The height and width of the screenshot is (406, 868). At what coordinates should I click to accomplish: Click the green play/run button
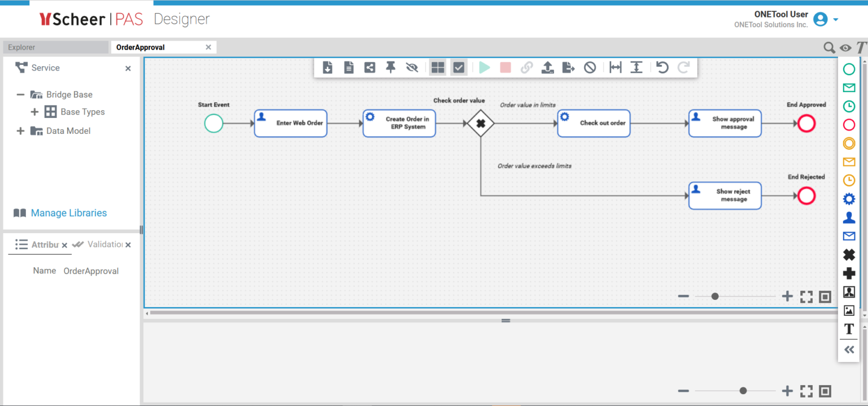point(484,68)
